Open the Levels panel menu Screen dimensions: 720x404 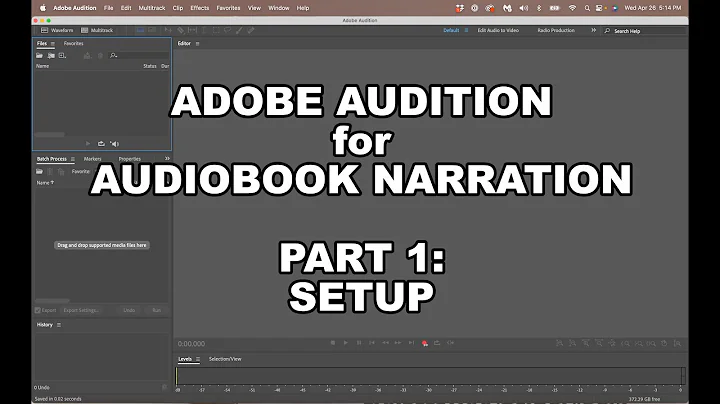click(x=198, y=359)
